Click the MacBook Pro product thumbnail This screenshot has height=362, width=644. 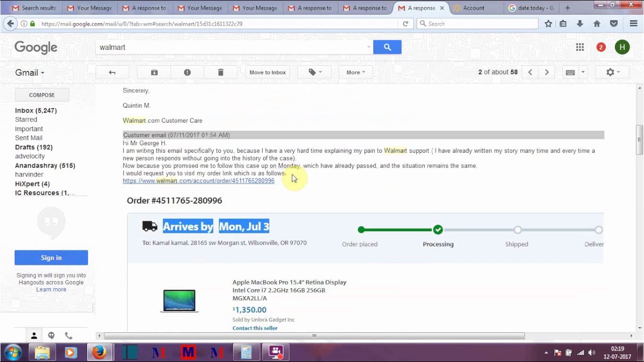click(x=179, y=301)
